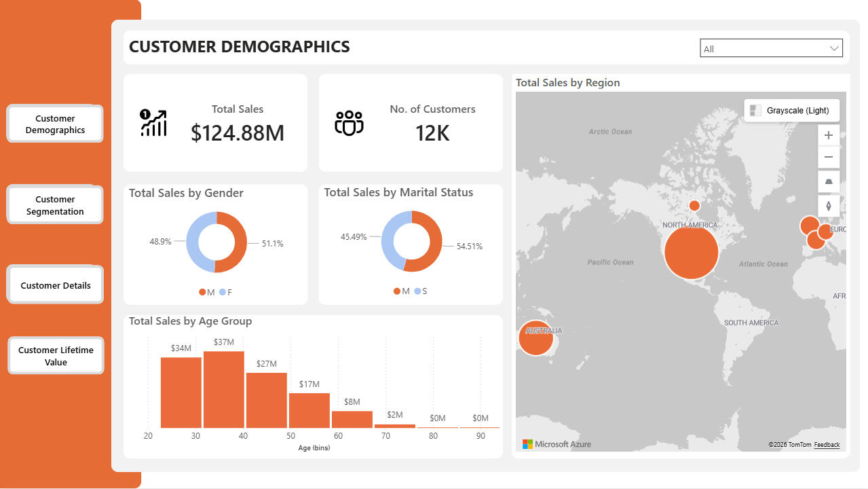
Task: Zoom out on the map
Action: [828, 158]
